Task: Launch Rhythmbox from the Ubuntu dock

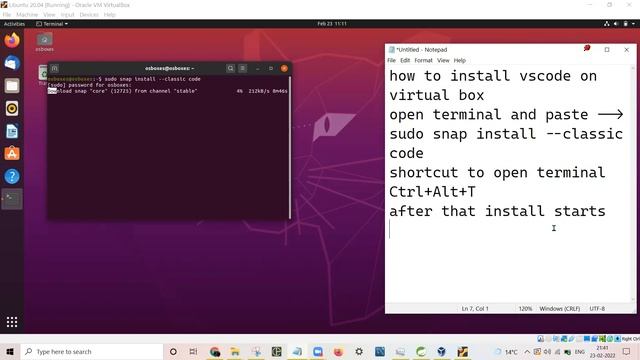Action: tap(12, 109)
